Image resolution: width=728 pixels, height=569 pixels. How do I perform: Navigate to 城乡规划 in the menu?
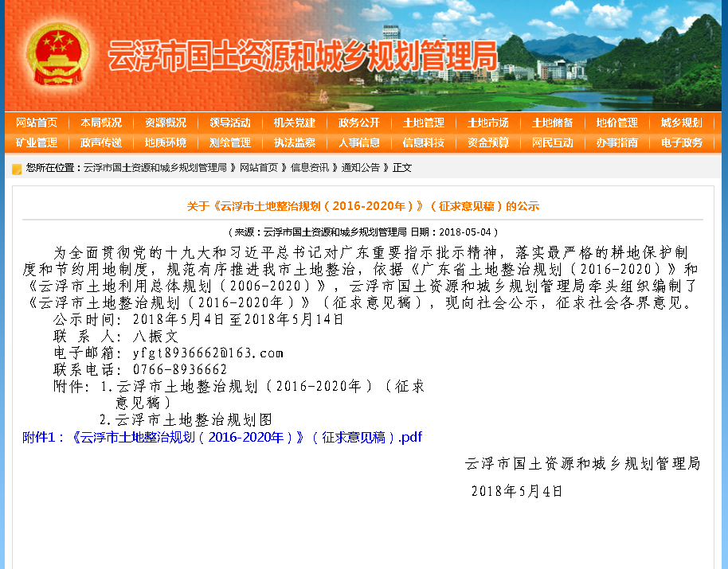pyautogui.click(x=681, y=123)
